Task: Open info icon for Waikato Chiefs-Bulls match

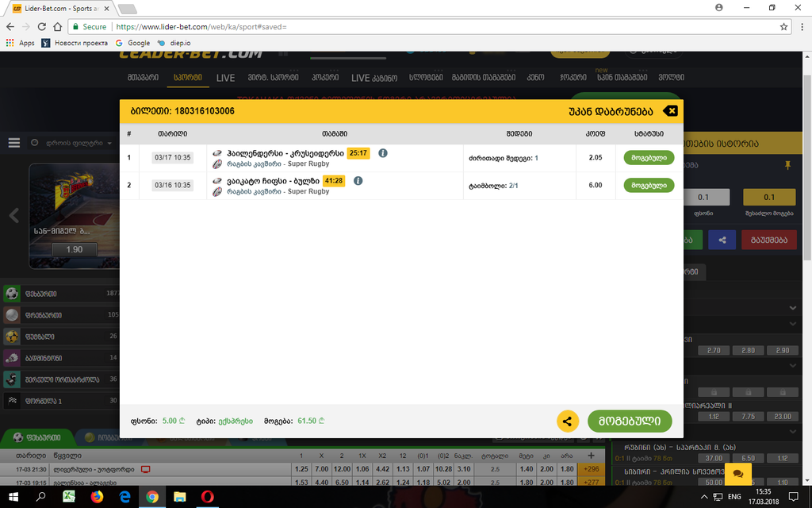Action: [358, 180]
